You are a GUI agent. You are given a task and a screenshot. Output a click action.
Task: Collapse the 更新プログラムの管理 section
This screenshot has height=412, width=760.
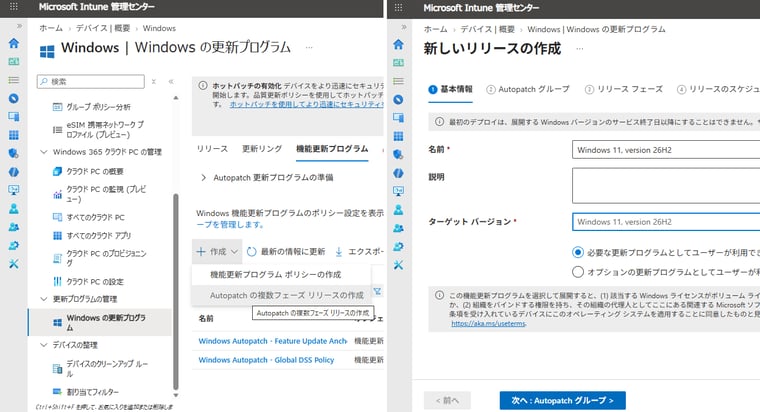point(44,299)
